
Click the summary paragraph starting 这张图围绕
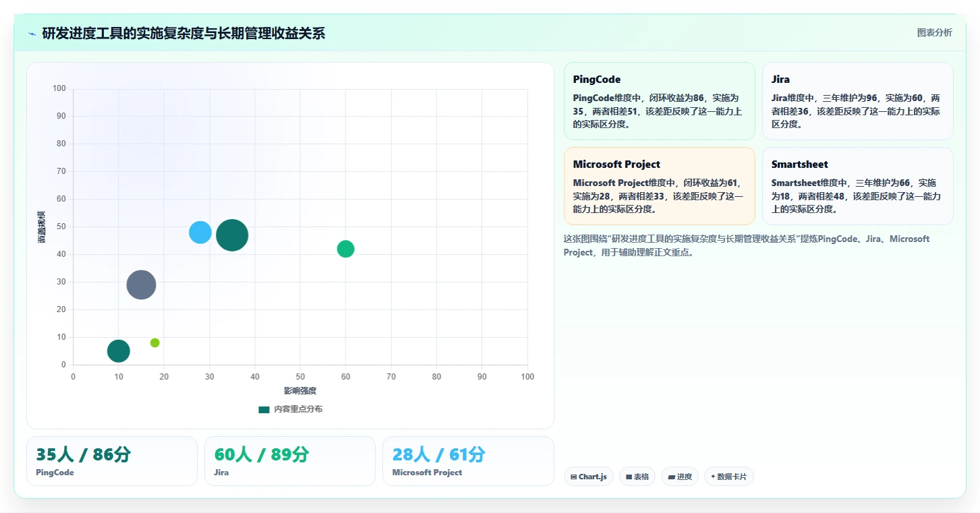[747, 245]
